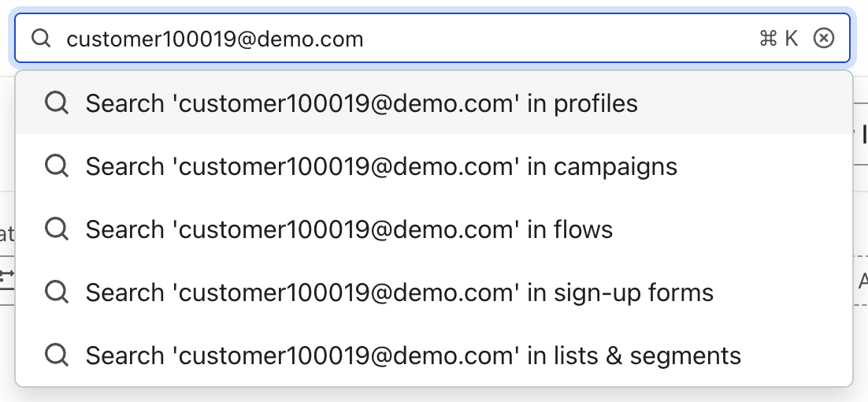
Task: Clear the search with the circled X icon
Action: 824,39
